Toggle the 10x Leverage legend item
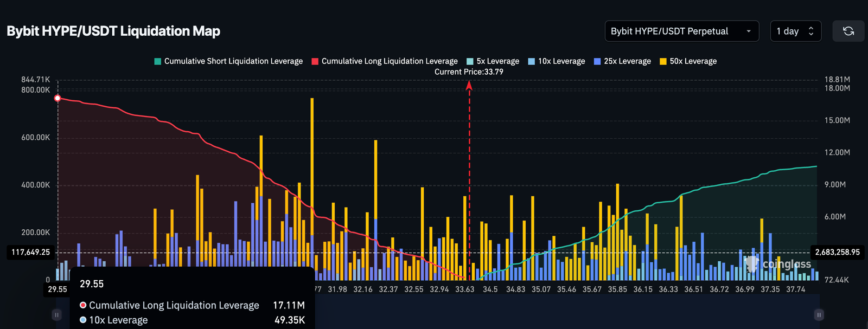Image resolution: width=868 pixels, height=329 pixels. (556, 61)
